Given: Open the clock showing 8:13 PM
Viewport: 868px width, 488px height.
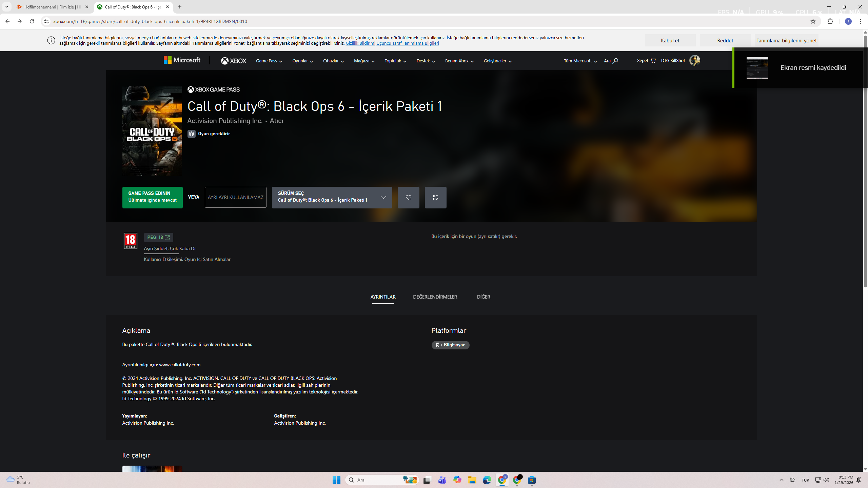Looking at the screenshot, I should click(x=844, y=480).
